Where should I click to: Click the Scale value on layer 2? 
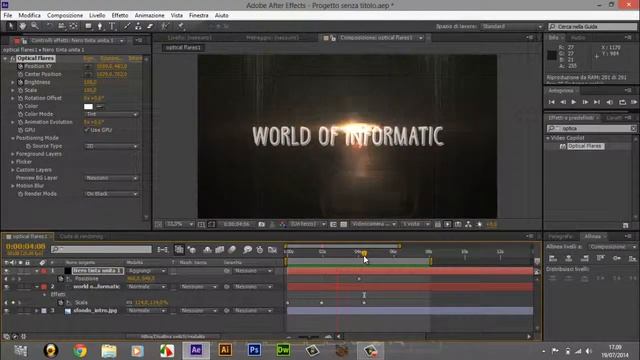click(x=151, y=302)
